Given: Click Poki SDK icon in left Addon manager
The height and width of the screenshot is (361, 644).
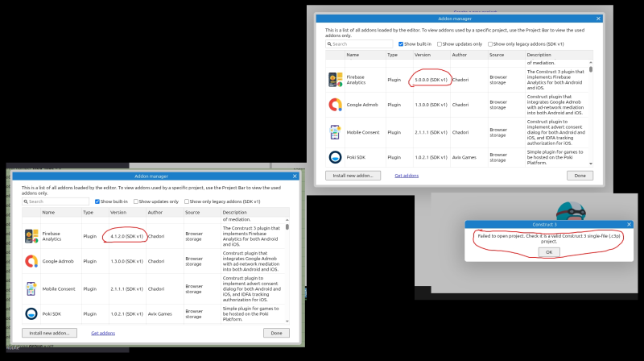Looking at the screenshot, I should (31, 313).
